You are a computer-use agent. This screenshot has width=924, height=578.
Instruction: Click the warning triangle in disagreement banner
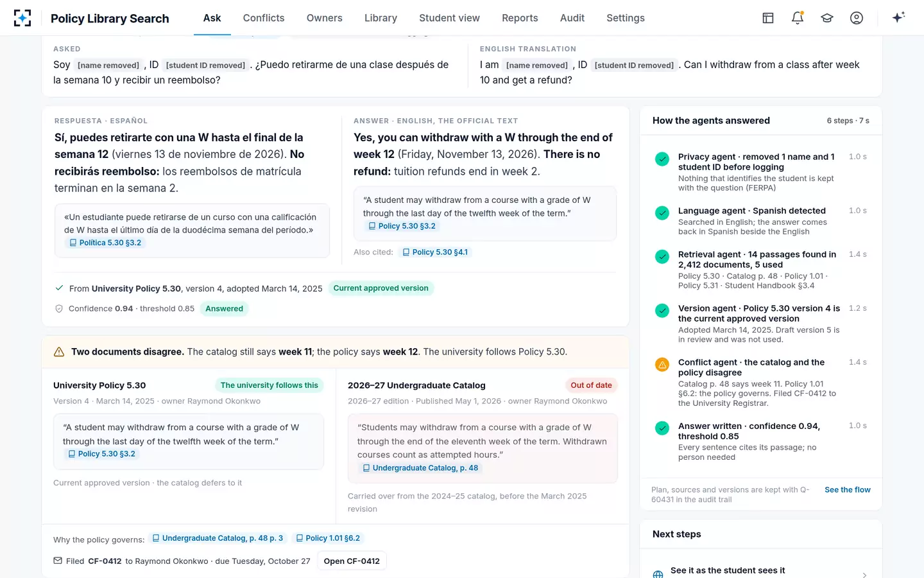point(59,352)
